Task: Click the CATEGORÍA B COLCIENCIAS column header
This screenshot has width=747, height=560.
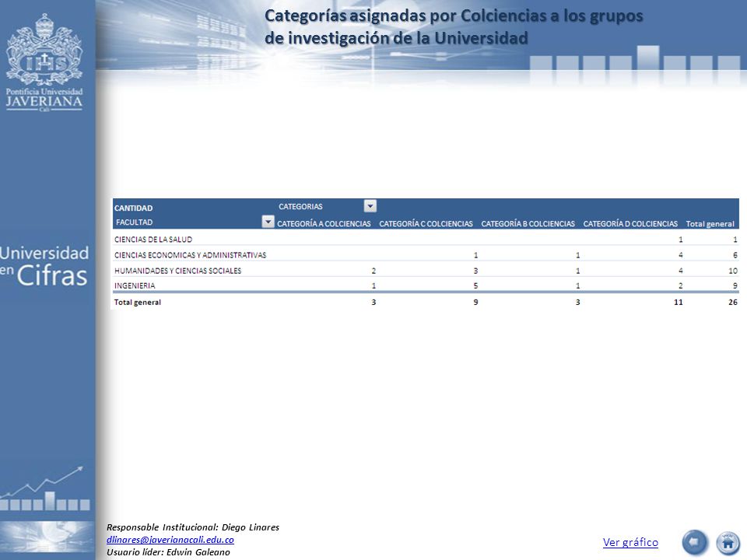Action: pyautogui.click(x=528, y=224)
